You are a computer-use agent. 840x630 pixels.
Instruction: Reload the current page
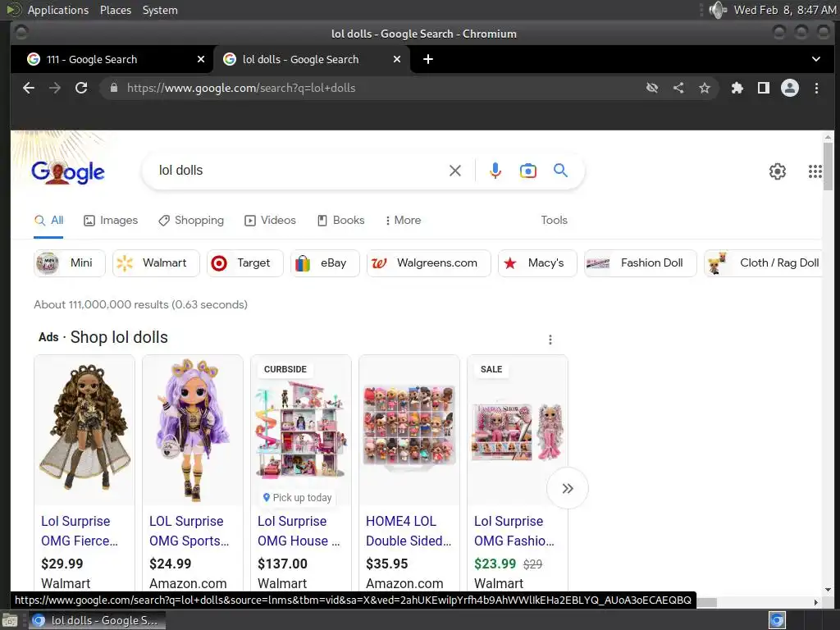pyautogui.click(x=81, y=88)
